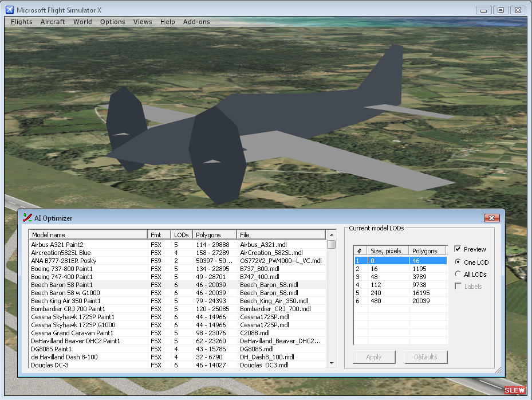This screenshot has height=400, width=532.
Task: Click the model list scroll down arrow
Action: [x=332, y=363]
